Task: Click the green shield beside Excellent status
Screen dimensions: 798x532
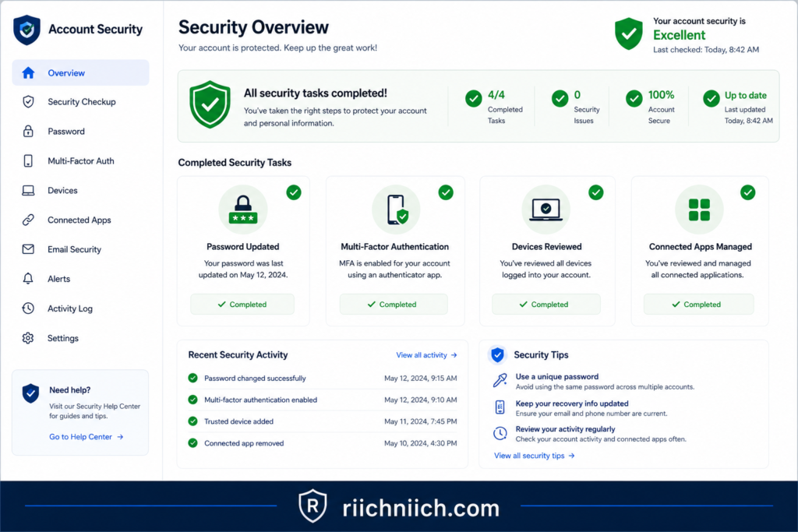Action: pyautogui.click(x=629, y=33)
